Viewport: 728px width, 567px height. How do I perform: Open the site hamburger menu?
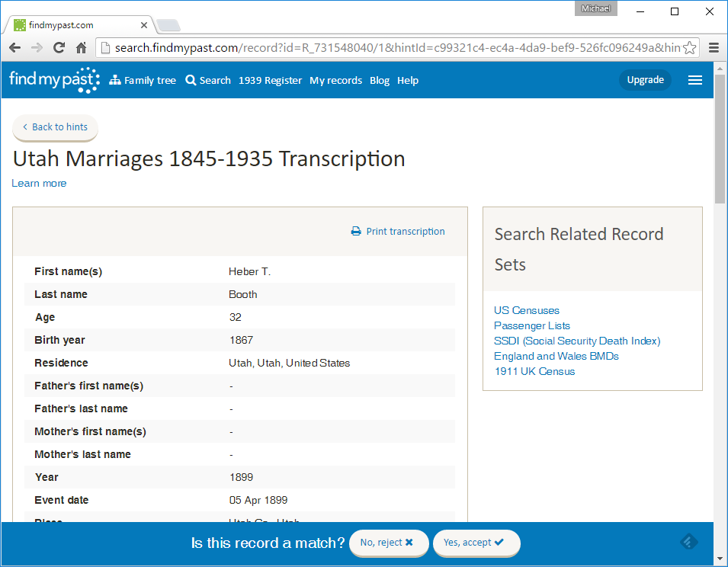(694, 80)
